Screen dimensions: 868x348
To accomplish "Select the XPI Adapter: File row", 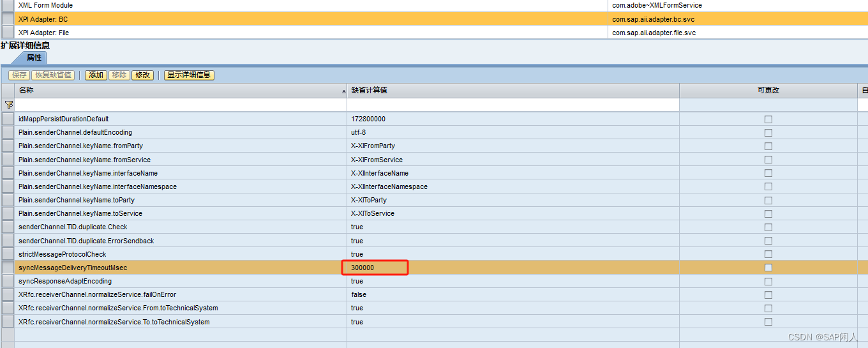I will 434,33.
